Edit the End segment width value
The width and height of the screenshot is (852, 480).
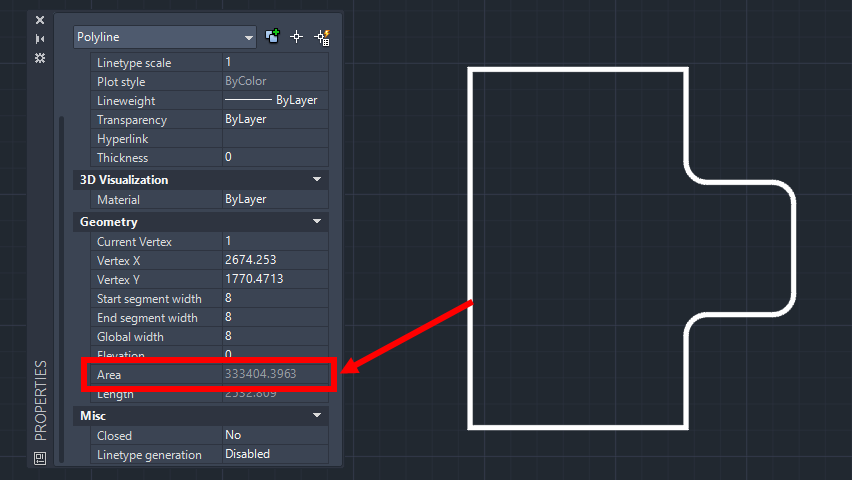pos(275,317)
